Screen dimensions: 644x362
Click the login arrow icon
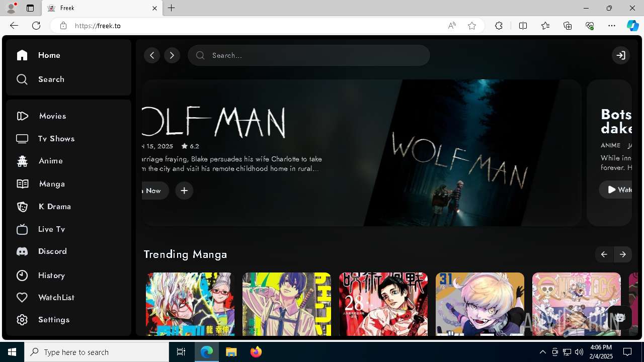point(621,55)
